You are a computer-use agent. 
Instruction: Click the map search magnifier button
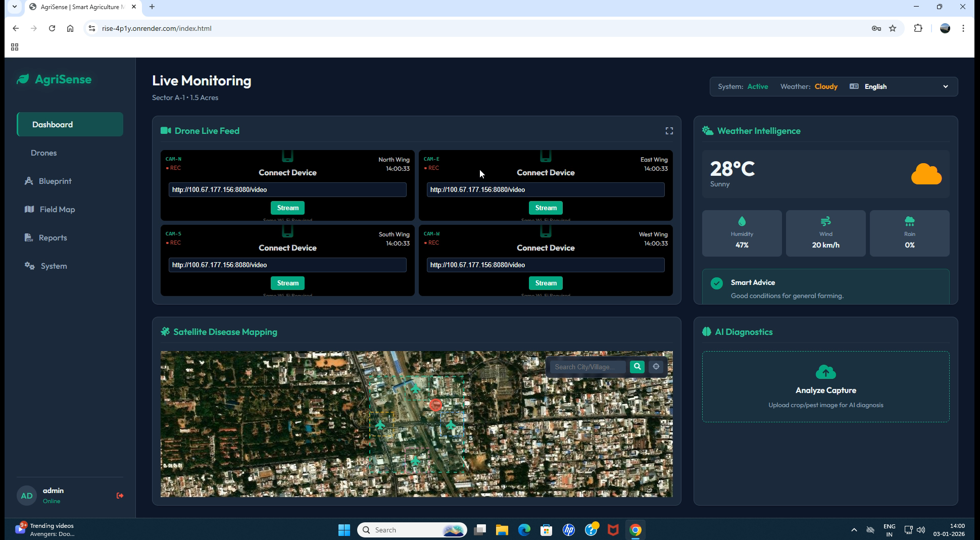point(637,367)
